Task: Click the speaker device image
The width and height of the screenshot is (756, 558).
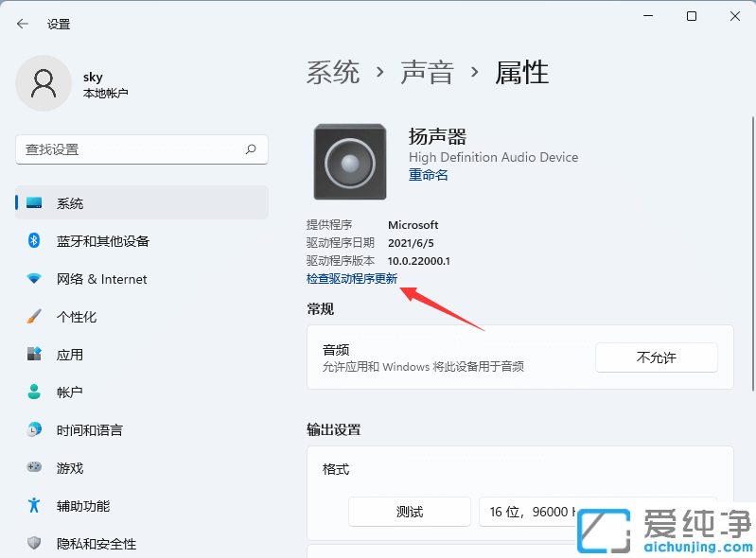Action: coord(350,162)
